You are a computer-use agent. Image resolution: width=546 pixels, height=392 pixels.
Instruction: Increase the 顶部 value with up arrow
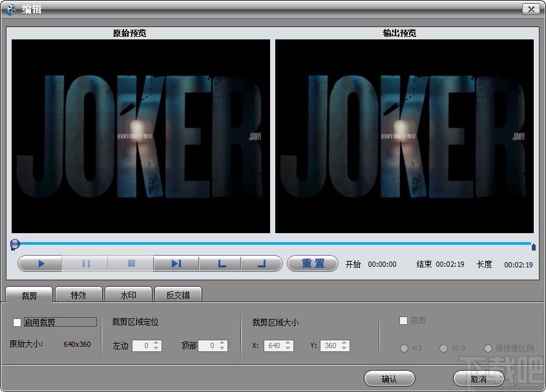(222, 343)
